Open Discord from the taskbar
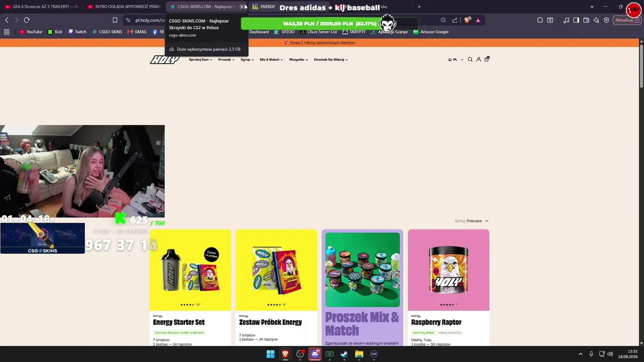644x362 pixels. 315,354
